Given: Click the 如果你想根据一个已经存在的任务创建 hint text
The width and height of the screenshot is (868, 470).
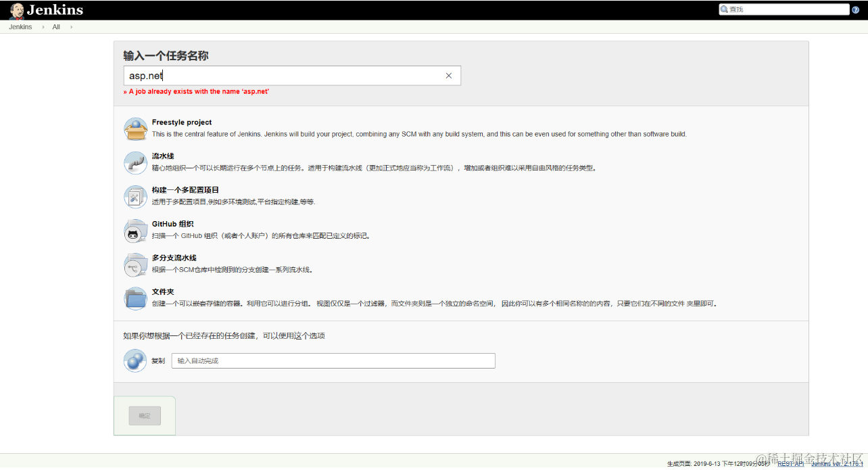Looking at the screenshot, I should [x=224, y=335].
